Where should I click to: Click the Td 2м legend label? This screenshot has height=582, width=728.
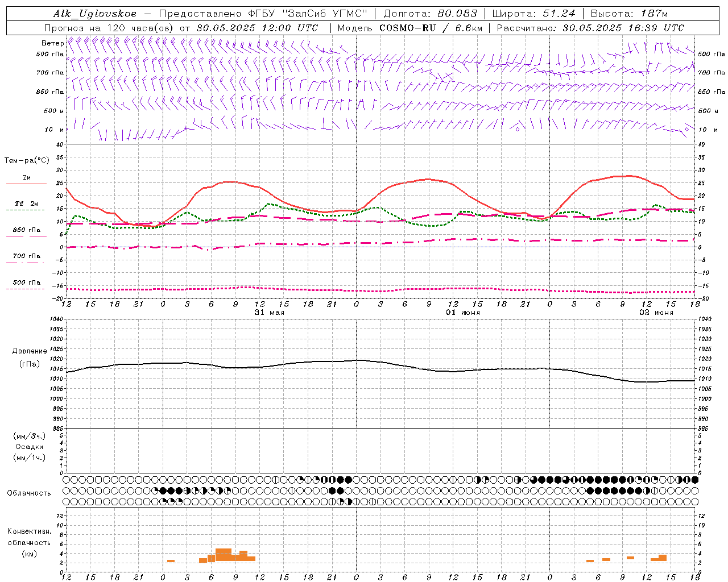tap(27, 203)
